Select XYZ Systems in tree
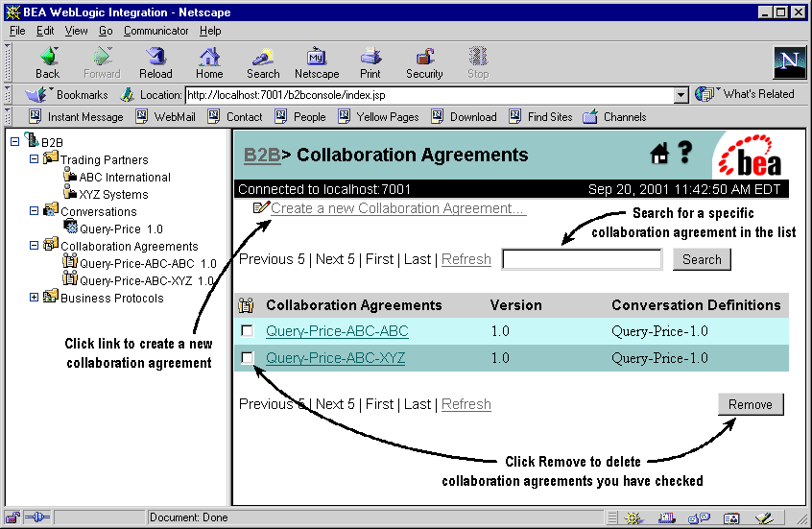This screenshot has width=812, height=529. tap(113, 194)
